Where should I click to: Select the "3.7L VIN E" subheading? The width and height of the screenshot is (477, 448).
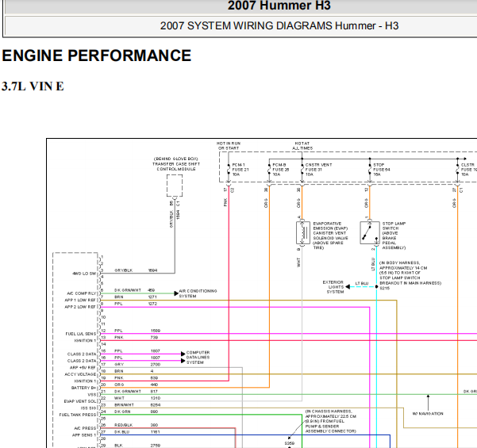click(33, 86)
